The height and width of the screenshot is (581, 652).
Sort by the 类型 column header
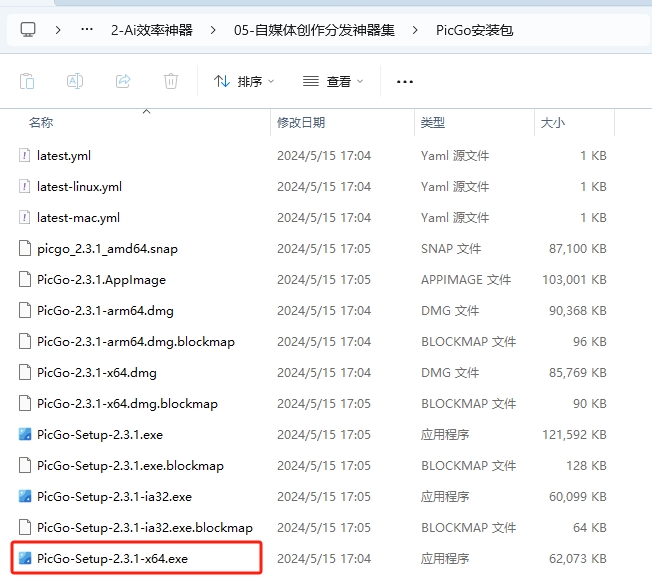(433, 122)
